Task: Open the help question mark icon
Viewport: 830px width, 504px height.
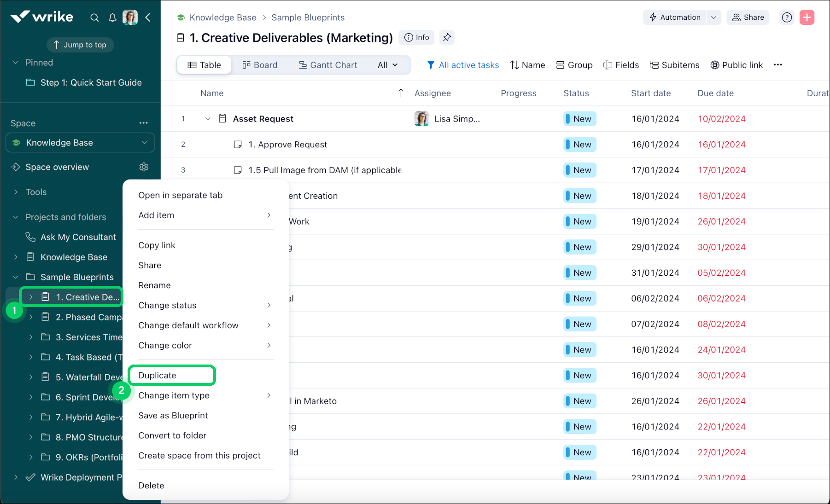Action: point(787,17)
